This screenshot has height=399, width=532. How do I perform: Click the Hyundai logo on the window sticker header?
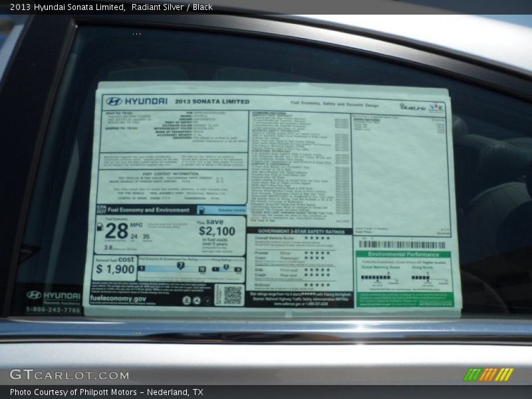point(114,101)
